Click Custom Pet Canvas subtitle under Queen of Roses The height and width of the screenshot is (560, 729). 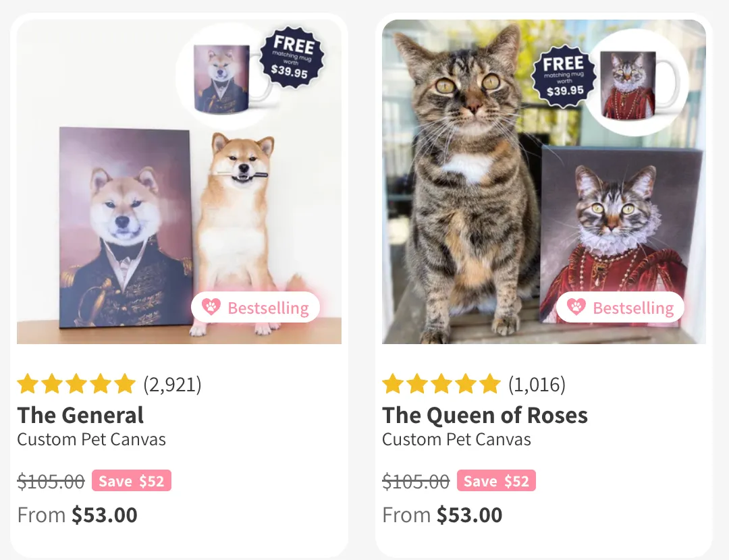(456, 440)
